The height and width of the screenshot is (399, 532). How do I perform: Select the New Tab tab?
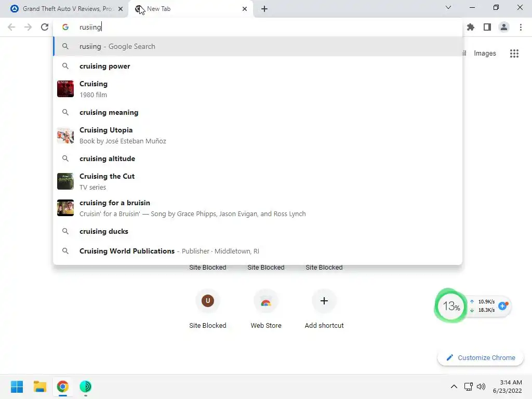pyautogui.click(x=191, y=9)
